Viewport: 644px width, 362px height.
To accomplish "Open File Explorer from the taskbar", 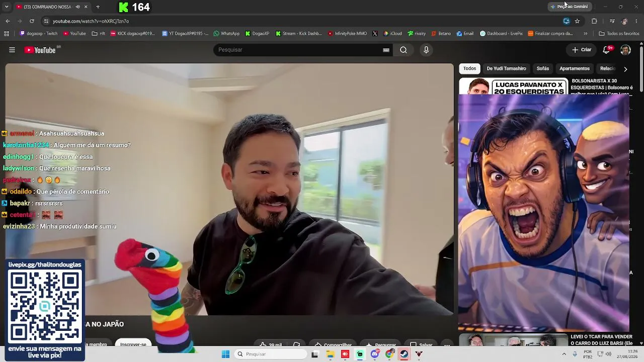I will 330,354.
